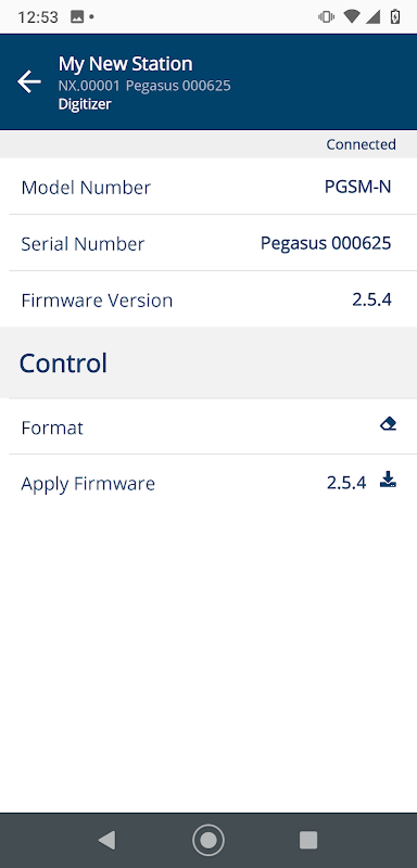The image size is (417, 868).
Task: Select the Serial Number Pegasus 000625 row
Action: point(208,243)
